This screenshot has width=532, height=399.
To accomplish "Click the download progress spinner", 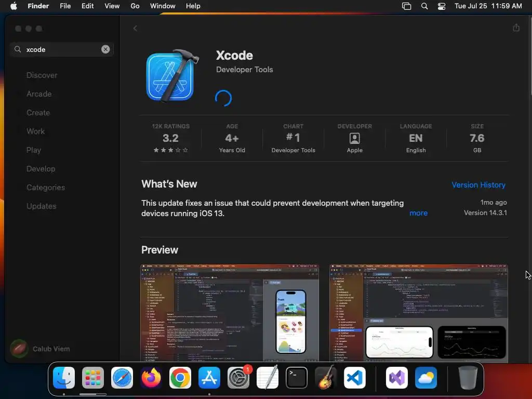I will point(223,98).
